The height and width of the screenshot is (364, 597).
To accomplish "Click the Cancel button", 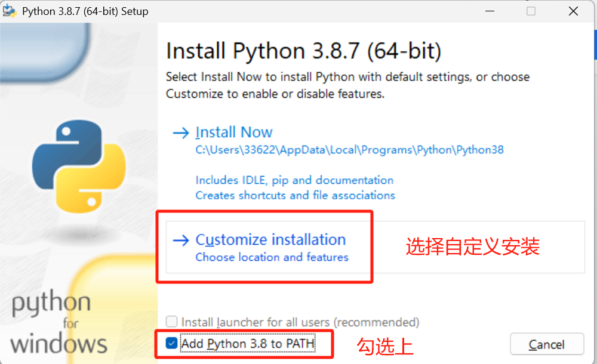I will 547,344.
